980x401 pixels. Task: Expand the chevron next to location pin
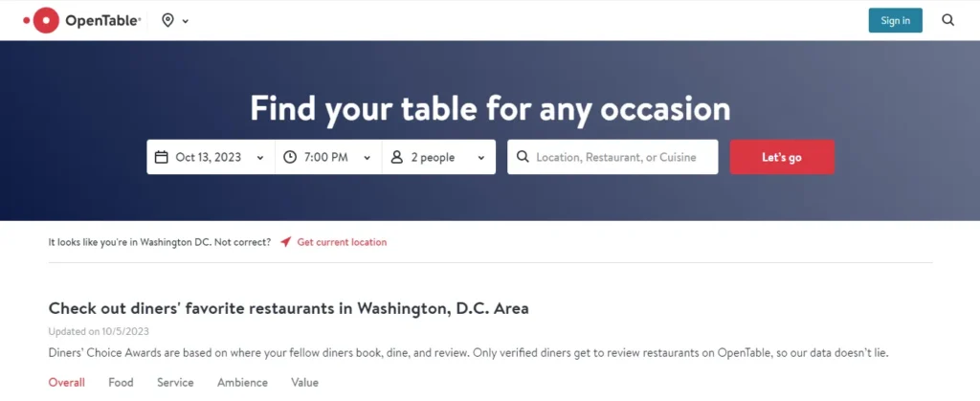pyautogui.click(x=186, y=21)
